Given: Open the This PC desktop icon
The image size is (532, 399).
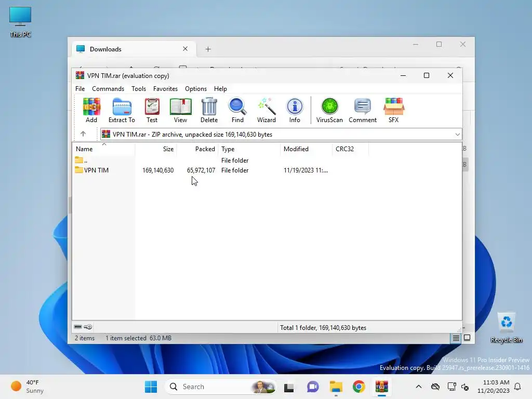Looking at the screenshot, I should 20,22.
